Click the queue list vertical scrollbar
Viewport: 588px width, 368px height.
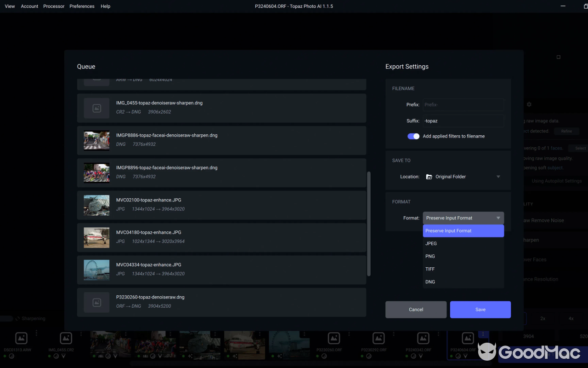tap(369, 224)
